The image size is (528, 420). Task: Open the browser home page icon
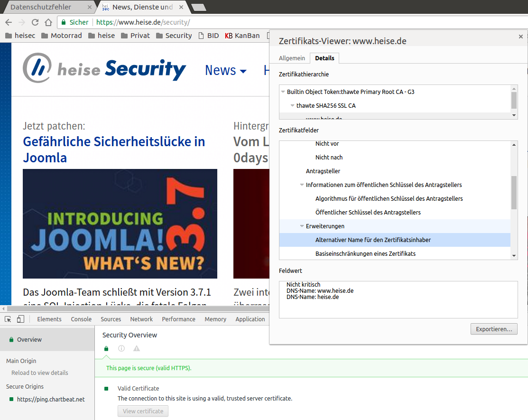[x=48, y=22]
